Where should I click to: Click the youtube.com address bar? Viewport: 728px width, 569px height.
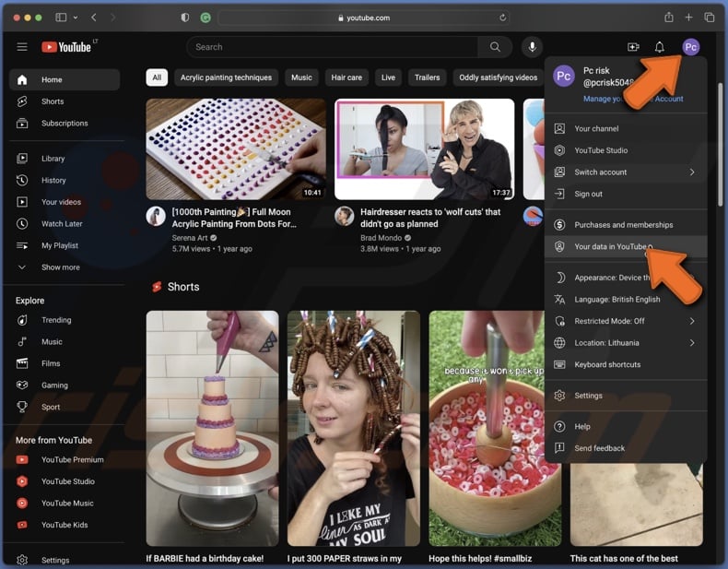363,18
